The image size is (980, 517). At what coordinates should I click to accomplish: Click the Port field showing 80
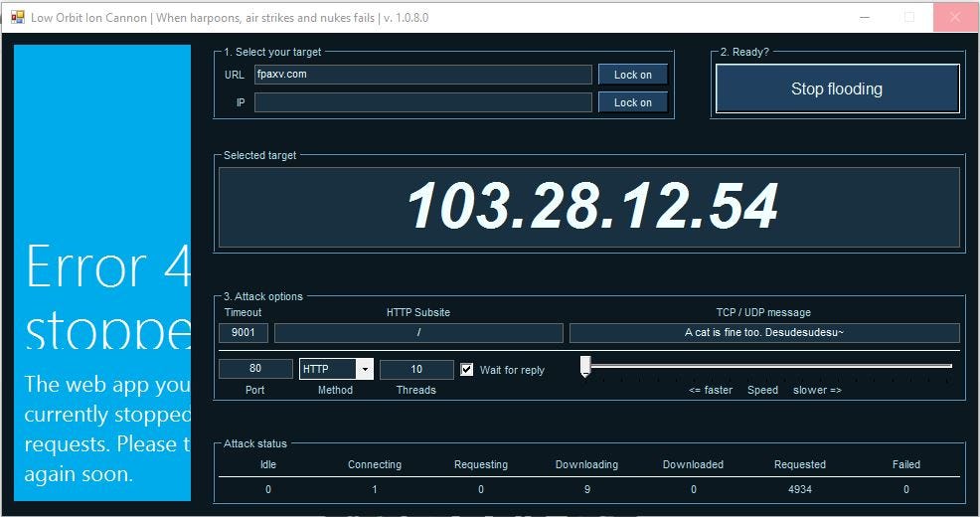coord(255,369)
